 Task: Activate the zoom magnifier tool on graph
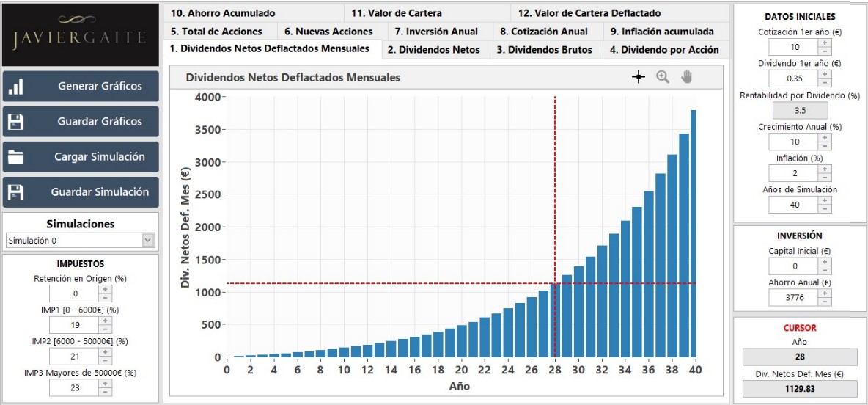(663, 77)
